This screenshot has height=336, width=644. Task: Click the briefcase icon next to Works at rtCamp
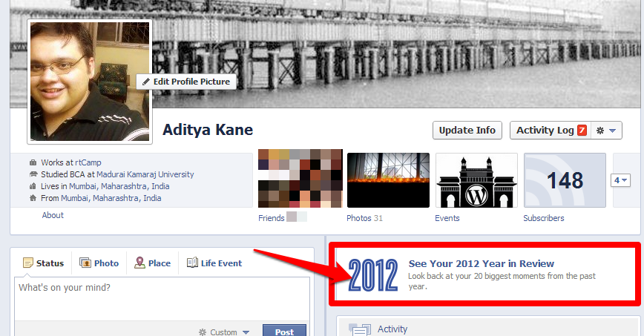(x=33, y=162)
